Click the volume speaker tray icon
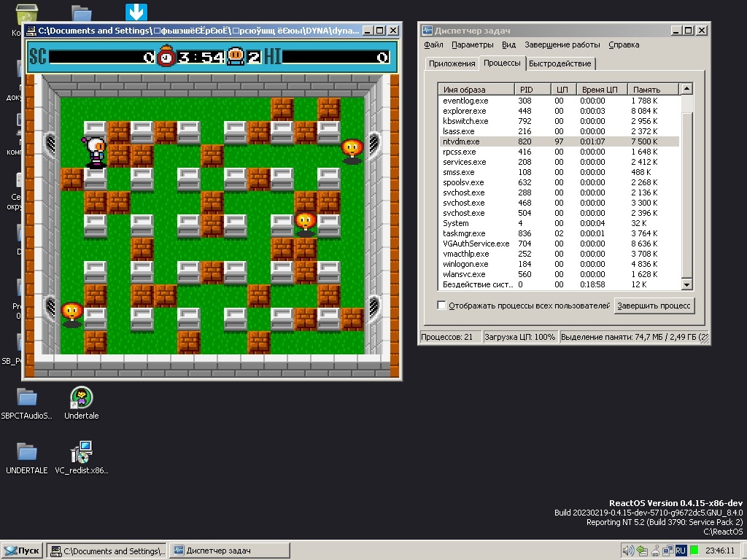Screen dimensions: 747x560 click(x=628, y=551)
